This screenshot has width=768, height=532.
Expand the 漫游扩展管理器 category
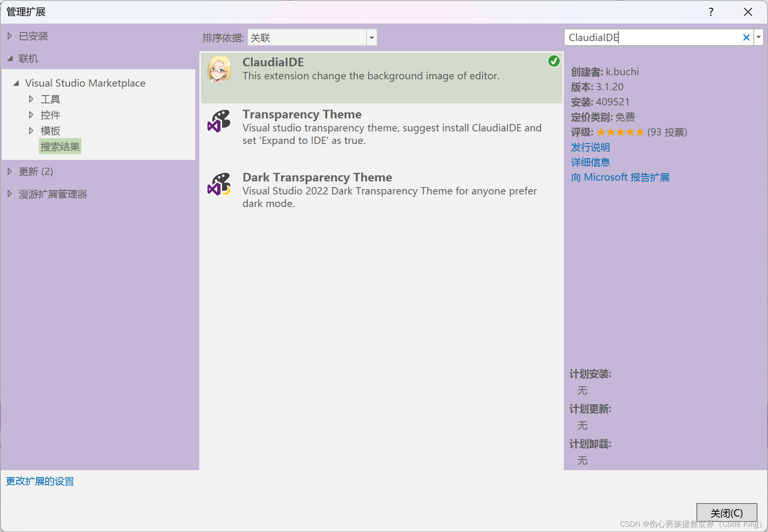pos(10,194)
